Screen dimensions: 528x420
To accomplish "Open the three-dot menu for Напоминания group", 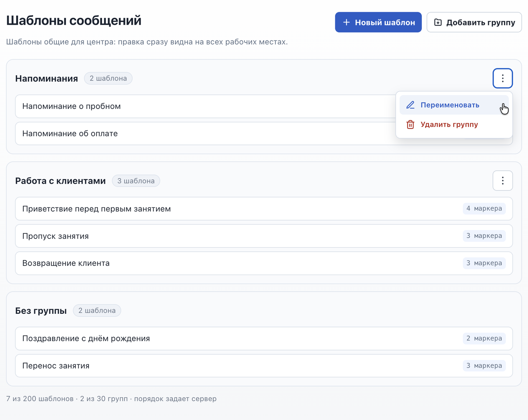I will coord(503,78).
